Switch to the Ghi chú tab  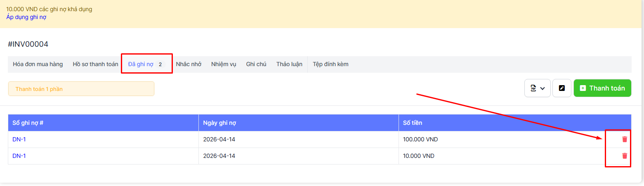pyautogui.click(x=256, y=64)
